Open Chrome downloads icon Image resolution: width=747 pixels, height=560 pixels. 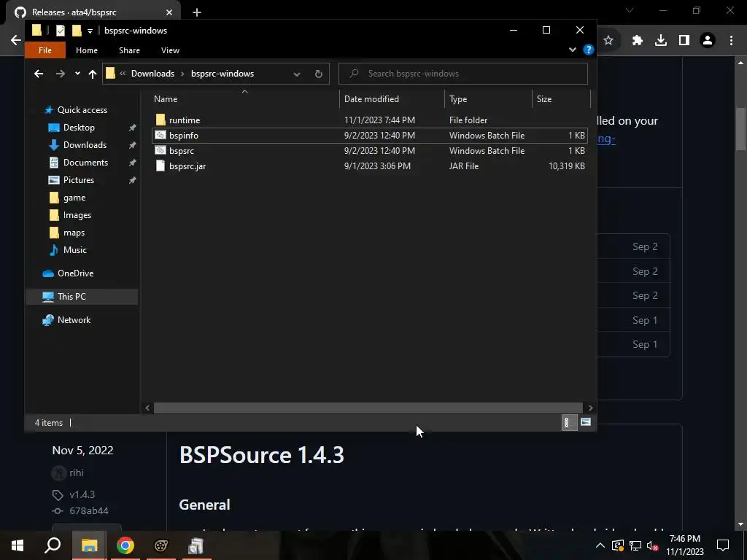[661, 41]
